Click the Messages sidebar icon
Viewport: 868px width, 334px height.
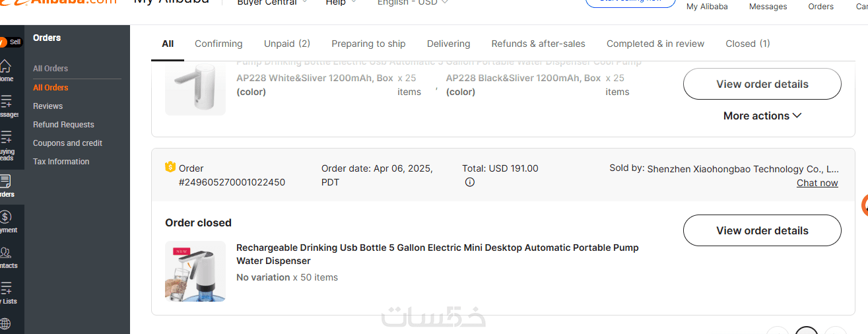tap(6, 103)
